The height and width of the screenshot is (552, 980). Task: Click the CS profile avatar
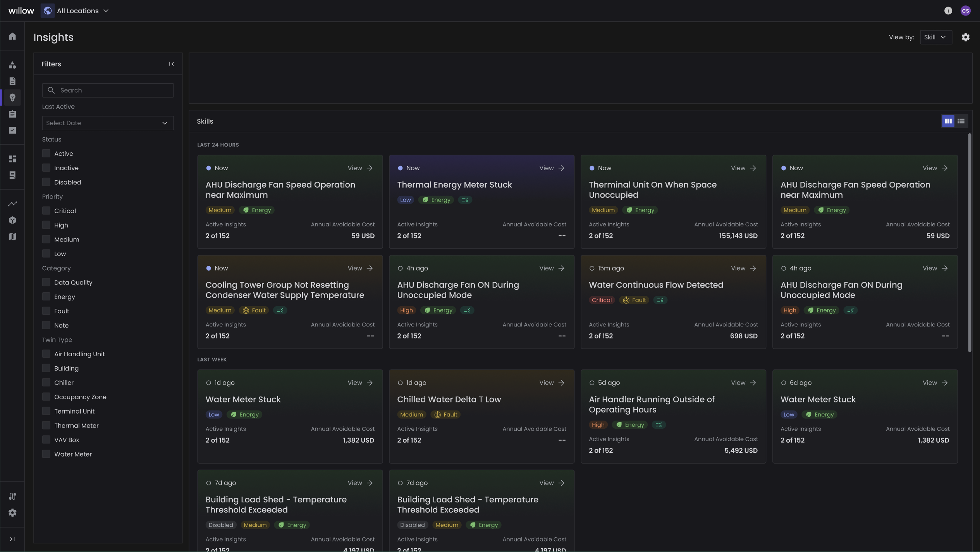(x=966, y=10)
